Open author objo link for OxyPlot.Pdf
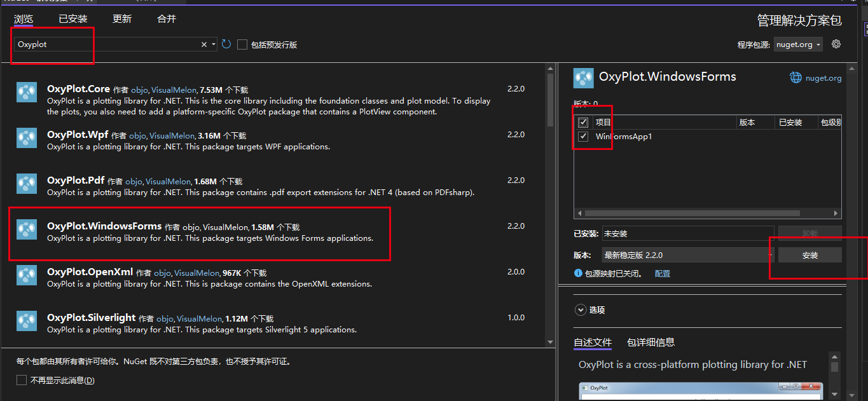This screenshot has width=868, height=401. pyautogui.click(x=133, y=182)
